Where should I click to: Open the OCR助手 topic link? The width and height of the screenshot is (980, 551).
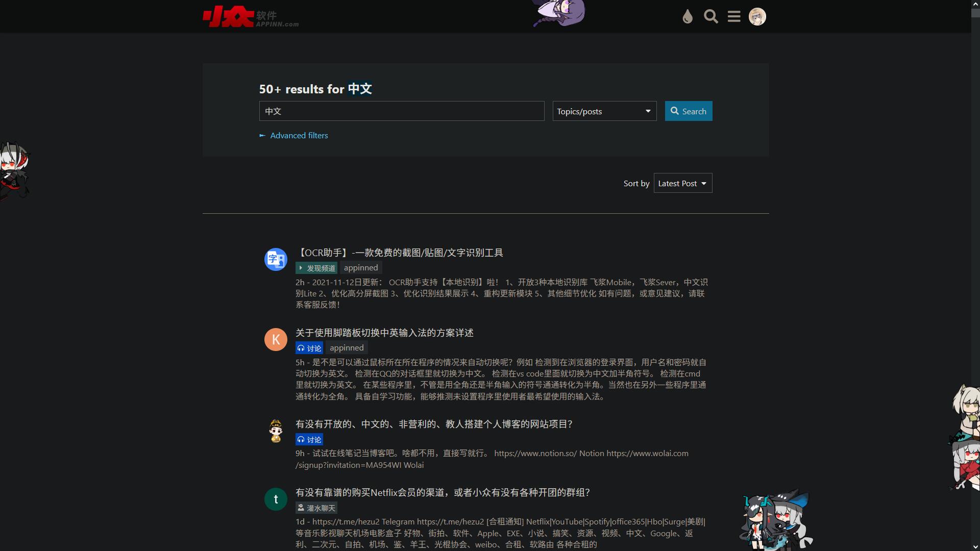pos(399,253)
